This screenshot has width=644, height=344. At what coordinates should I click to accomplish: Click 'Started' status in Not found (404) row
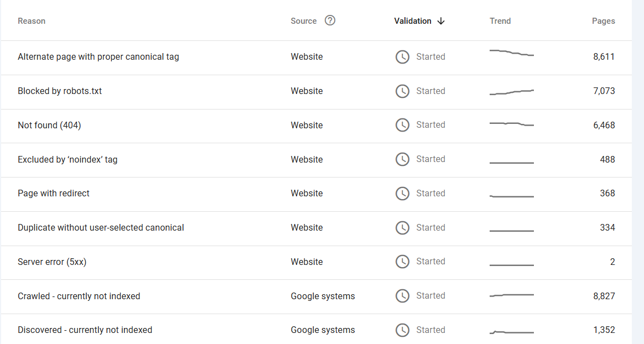pyautogui.click(x=430, y=125)
